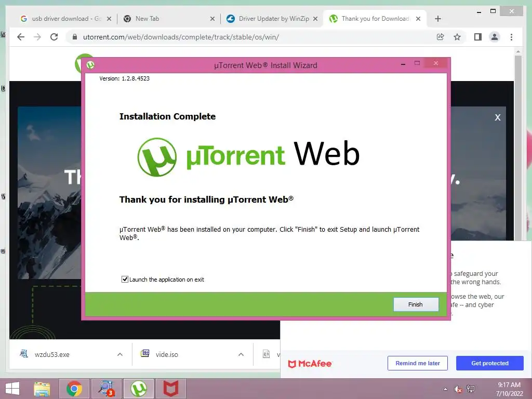The width and height of the screenshot is (532, 399).
Task: Click the Chrome forward arrow
Action: tap(37, 37)
